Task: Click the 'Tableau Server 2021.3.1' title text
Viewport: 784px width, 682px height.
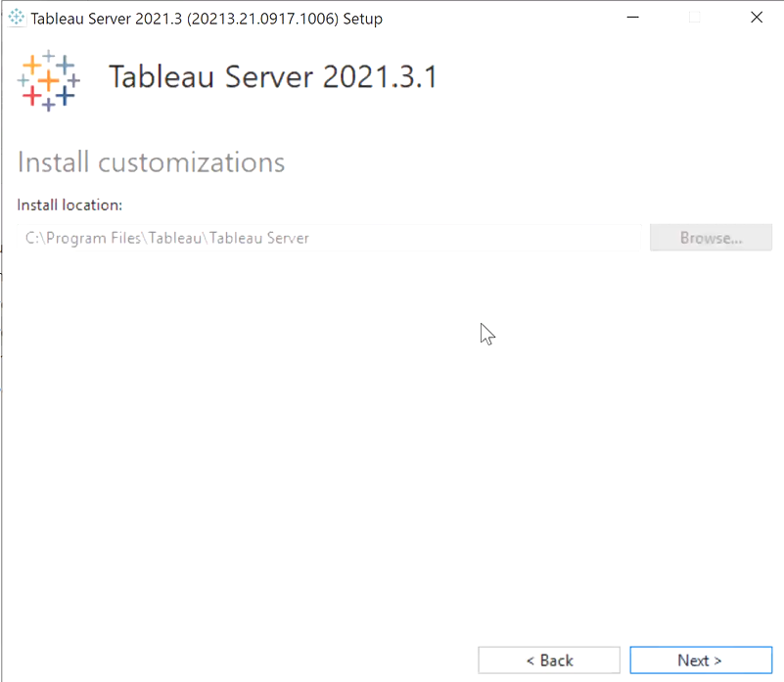Action: pos(273,77)
